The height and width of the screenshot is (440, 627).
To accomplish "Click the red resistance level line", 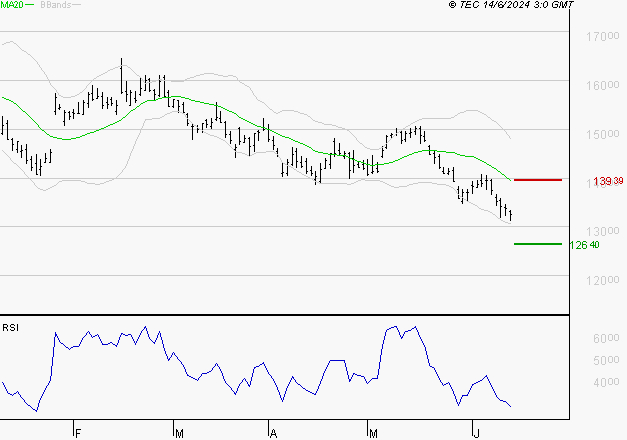I will click(538, 180).
